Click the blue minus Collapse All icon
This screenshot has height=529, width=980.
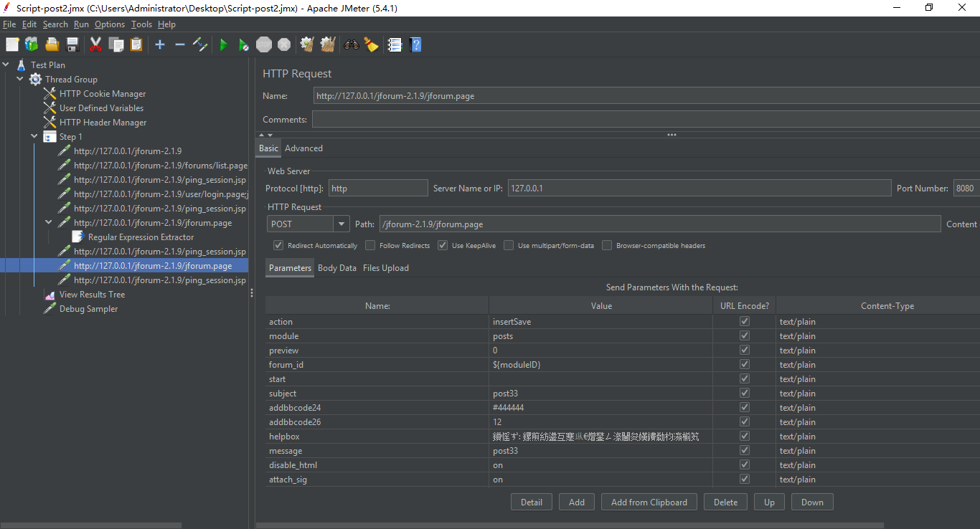pyautogui.click(x=180, y=44)
